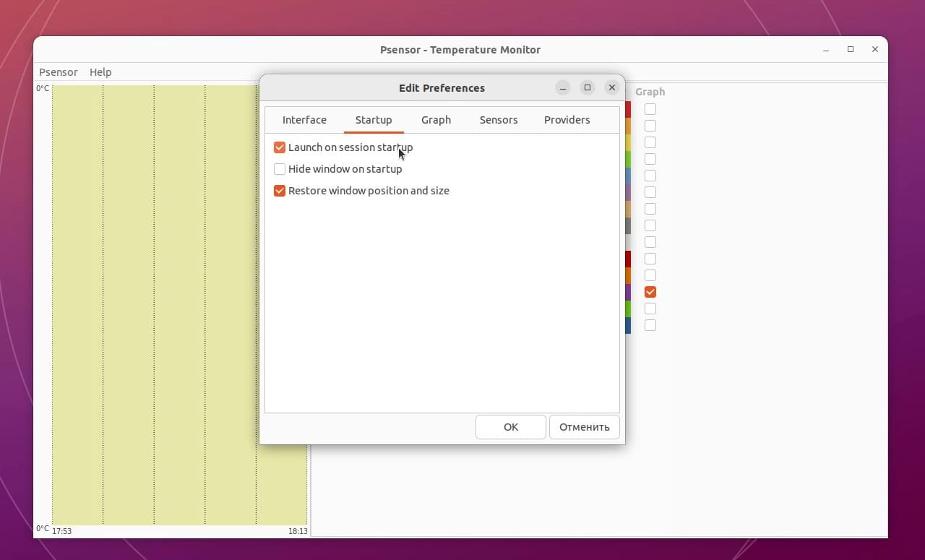The image size is (925, 560).
Task: Confirm preferences with OK
Action: click(x=511, y=427)
